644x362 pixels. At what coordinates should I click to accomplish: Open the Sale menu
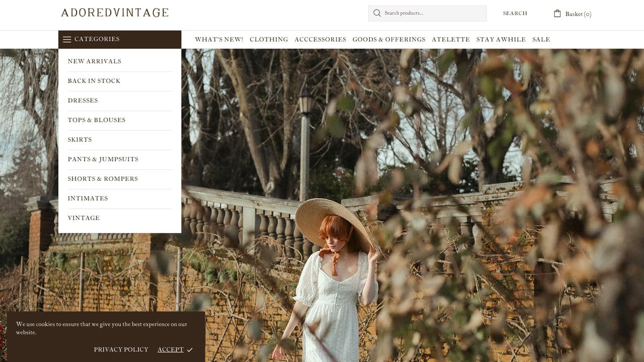pyautogui.click(x=541, y=39)
